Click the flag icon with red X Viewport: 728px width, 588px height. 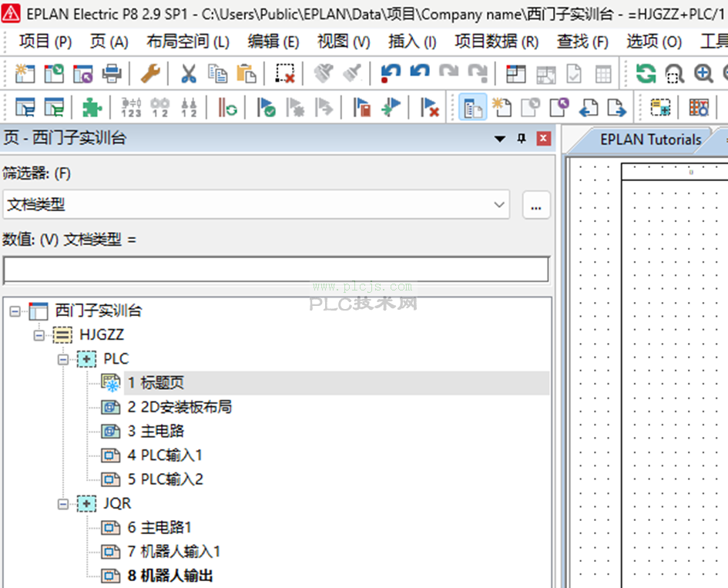point(430,107)
